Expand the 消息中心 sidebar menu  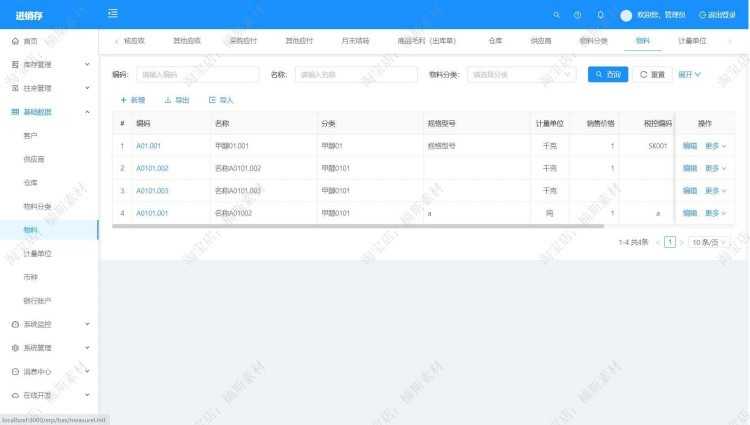(50, 371)
